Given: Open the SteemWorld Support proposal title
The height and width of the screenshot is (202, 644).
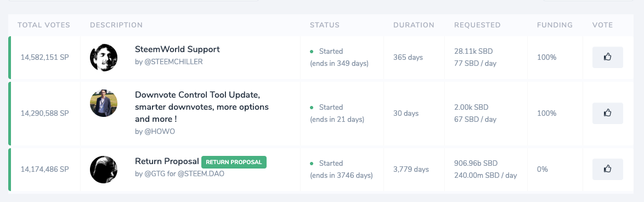Looking at the screenshot, I should pyautogui.click(x=177, y=49).
